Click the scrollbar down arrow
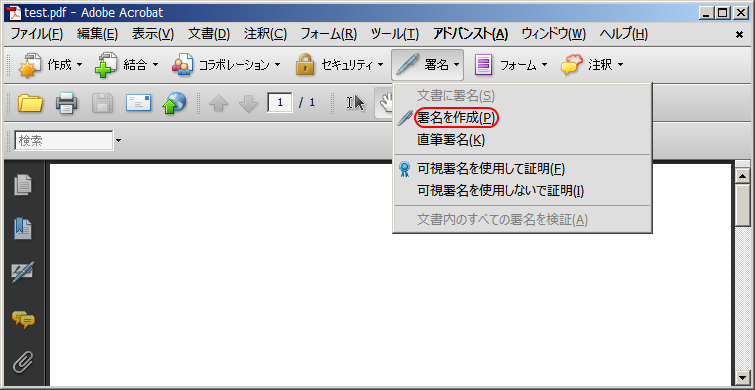 pos(743,378)
